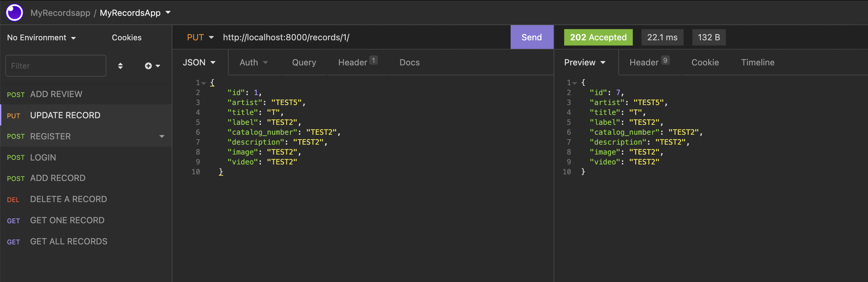Open the PUT method dropdown

200,37
